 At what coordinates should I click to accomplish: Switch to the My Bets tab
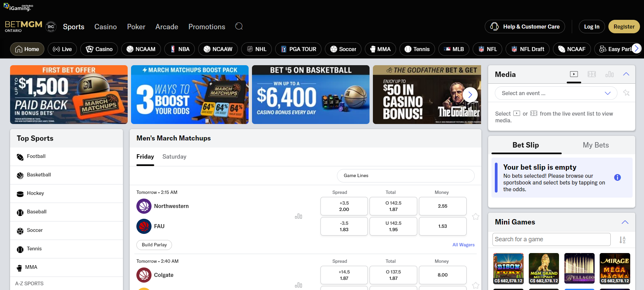596,145
